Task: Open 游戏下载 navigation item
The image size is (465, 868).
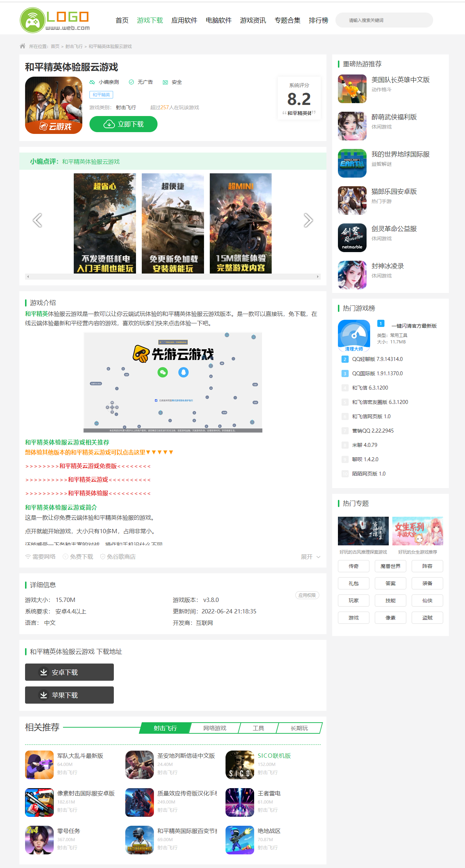Action: point(150,20)
